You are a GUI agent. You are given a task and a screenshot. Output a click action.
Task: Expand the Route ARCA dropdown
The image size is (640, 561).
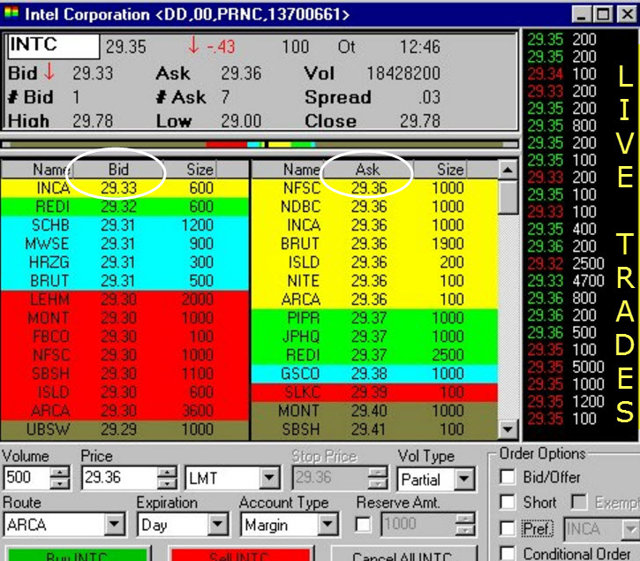coord(114,524)
